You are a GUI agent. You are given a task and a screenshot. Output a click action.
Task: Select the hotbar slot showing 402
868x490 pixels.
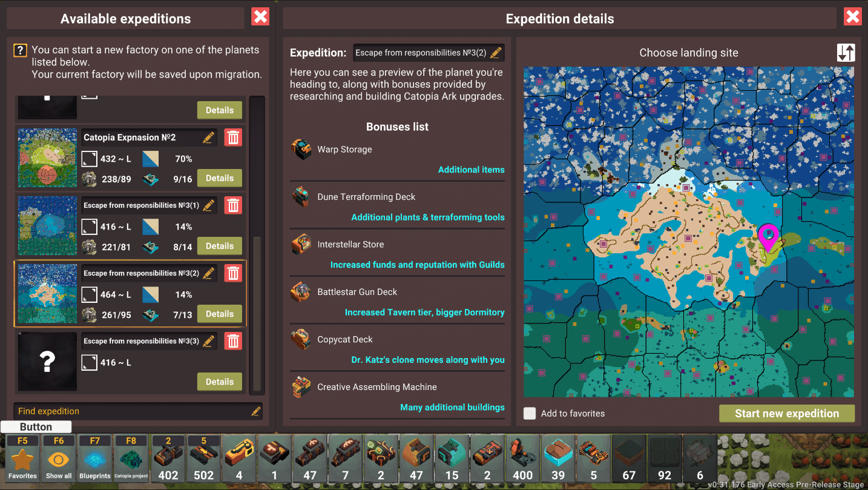click(168, 459)
